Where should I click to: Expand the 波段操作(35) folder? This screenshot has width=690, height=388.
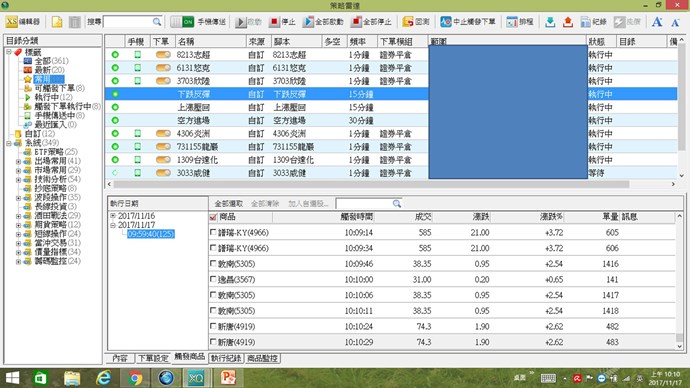[18, 198]
